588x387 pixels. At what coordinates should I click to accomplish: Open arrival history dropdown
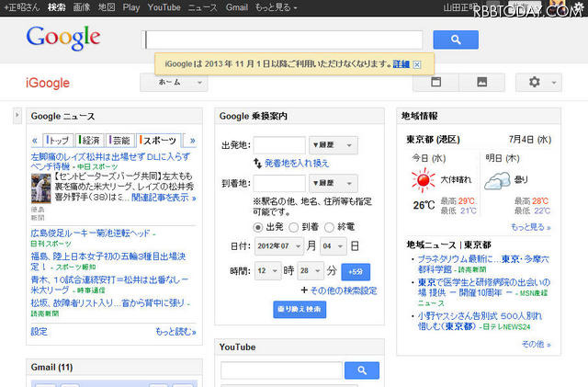(333, 183)
